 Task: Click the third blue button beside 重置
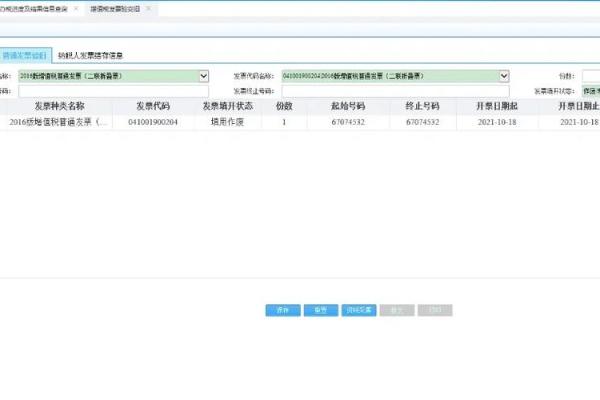359,310
